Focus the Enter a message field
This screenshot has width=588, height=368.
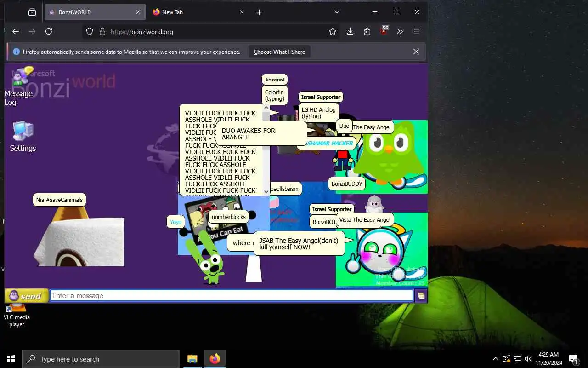[x=232, y=296]
